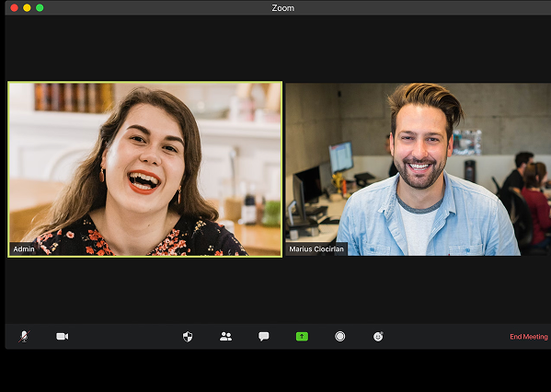The width and height of the screenshot is (551, 392).
Task: Select Marius Ciocirlan's video tile
Action: click(x=419, y=169)
